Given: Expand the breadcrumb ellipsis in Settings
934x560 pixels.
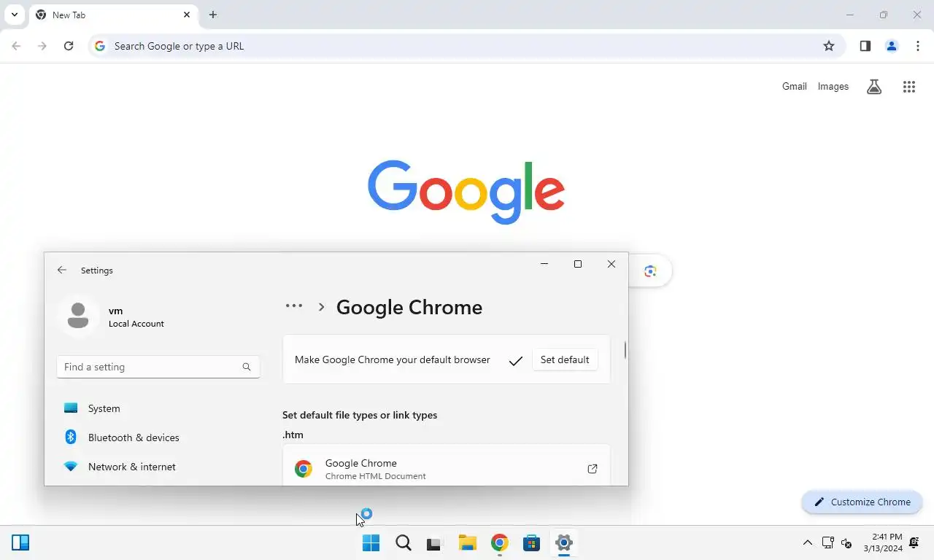Looking at the screenshot, I should pos(294,306).
